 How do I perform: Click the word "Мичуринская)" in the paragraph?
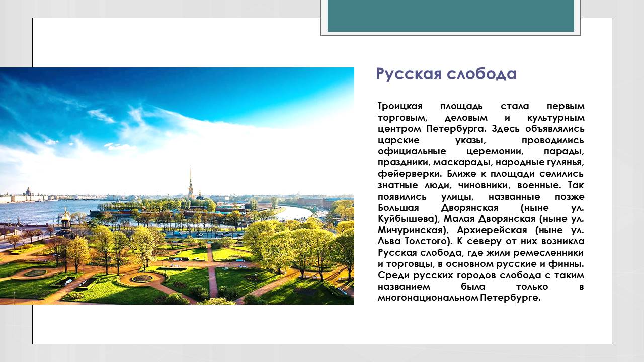pos(411,230)
